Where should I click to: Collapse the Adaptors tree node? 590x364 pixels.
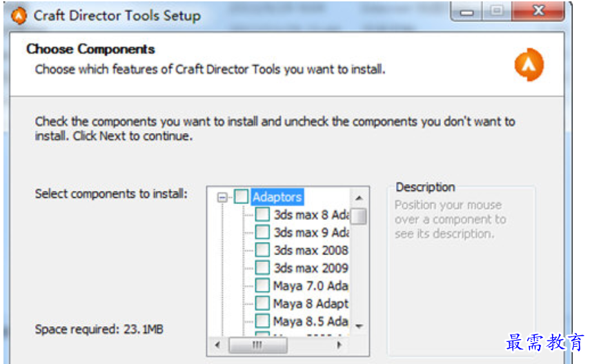point(222,197)
